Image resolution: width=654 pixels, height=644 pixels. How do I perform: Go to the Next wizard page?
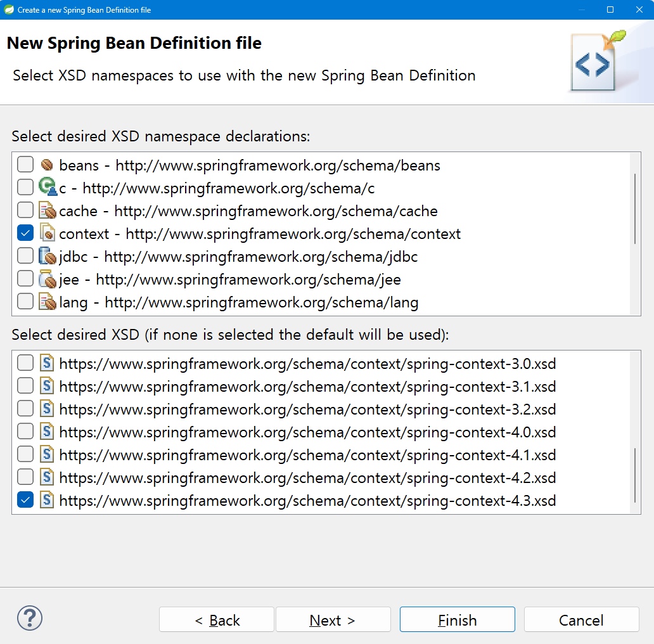tap(333, 619)
